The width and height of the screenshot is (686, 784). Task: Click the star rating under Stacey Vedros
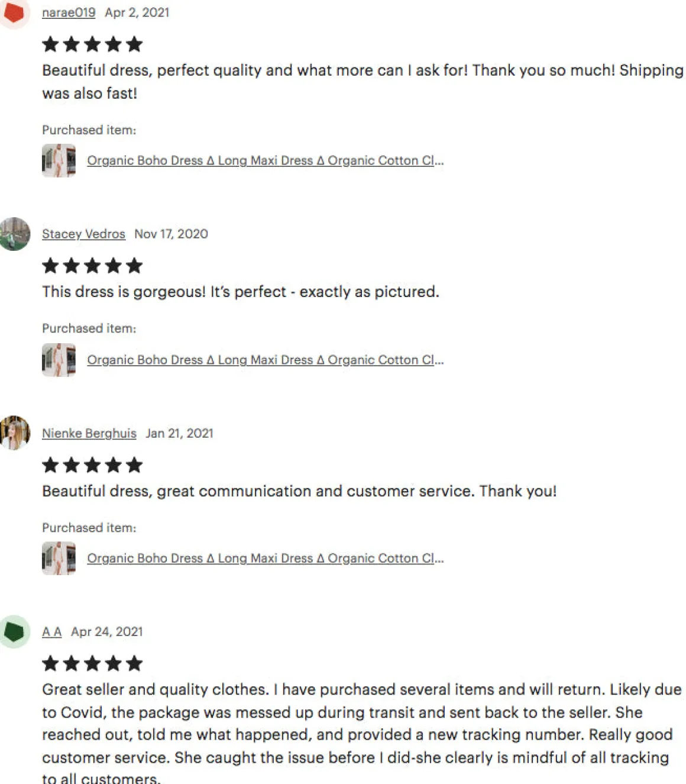tap(92, 266)
